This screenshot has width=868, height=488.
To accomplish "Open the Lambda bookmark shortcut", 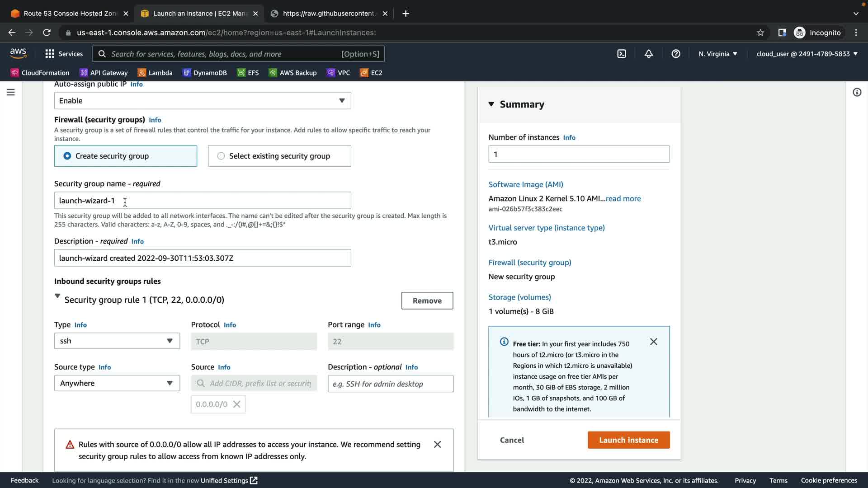I will click(x=155, y=73).
